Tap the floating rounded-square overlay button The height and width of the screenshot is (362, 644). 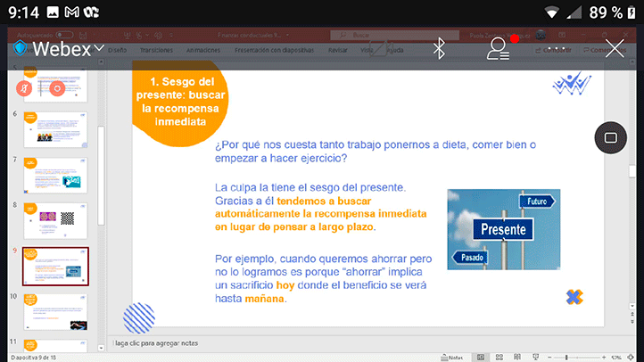tap(611, 137)
